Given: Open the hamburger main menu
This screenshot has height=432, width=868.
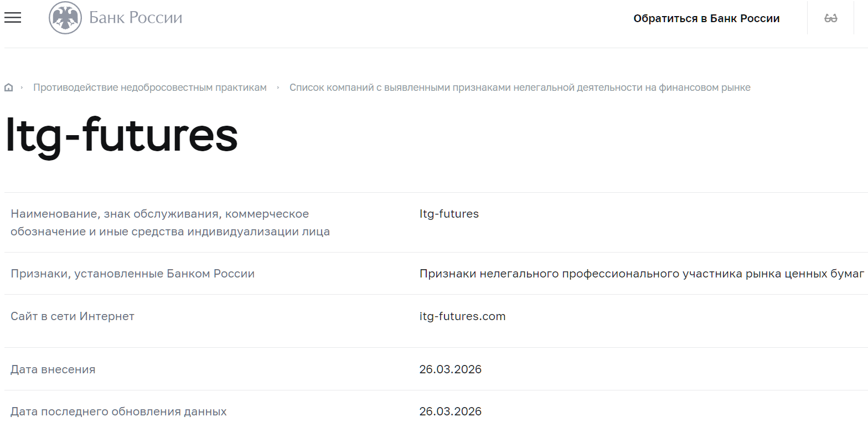Looking at the screenshot, I should (x=13, y=18).
